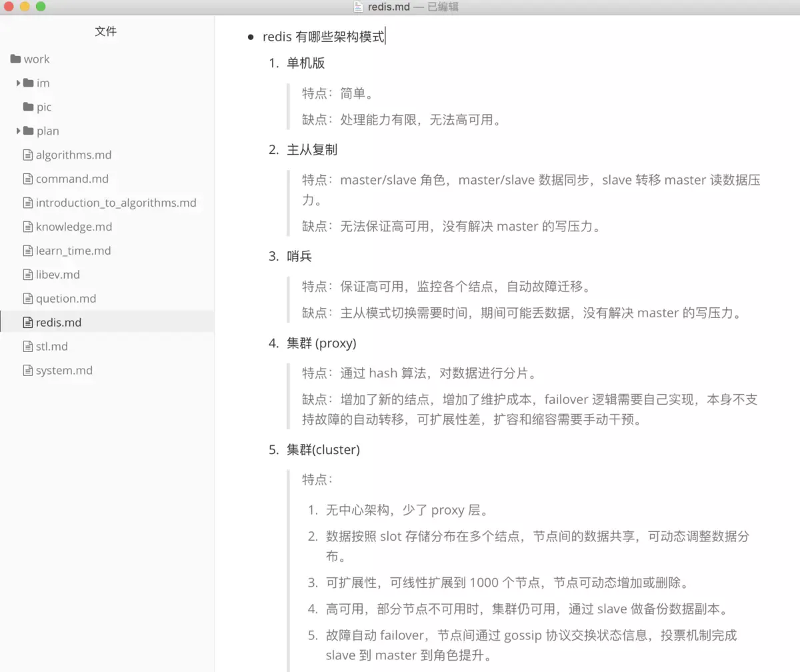This screenshot has height=672, width=800.
Task: Open learn_time.md file
Action: (73, 251)
